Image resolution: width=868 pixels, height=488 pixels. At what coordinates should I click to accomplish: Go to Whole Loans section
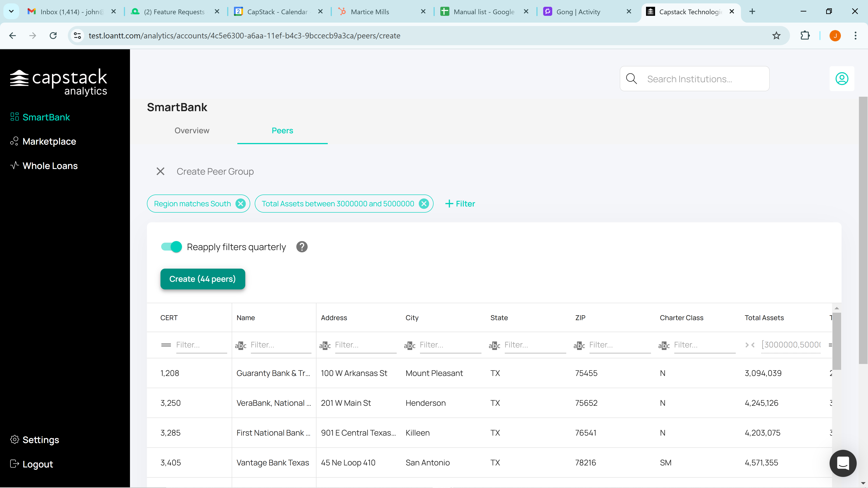[x=44, y=165]
